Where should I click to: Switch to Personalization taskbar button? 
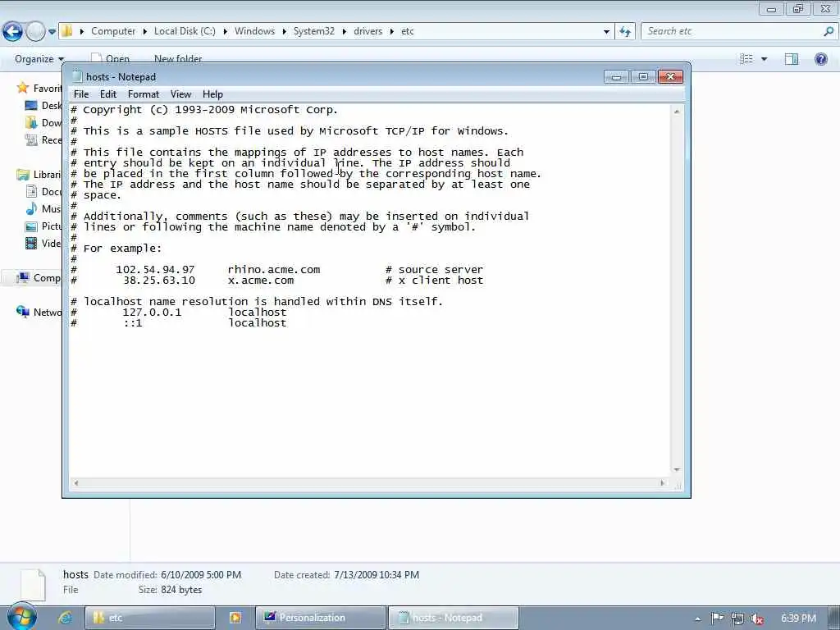pyautogui.click(x=321, y=618)
